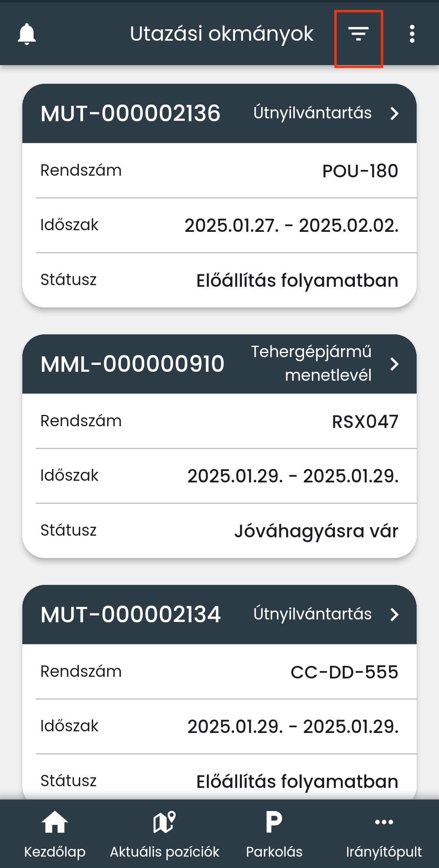Tap the Kezdőlap home icon
439x868 pixels.
point(55,822)
